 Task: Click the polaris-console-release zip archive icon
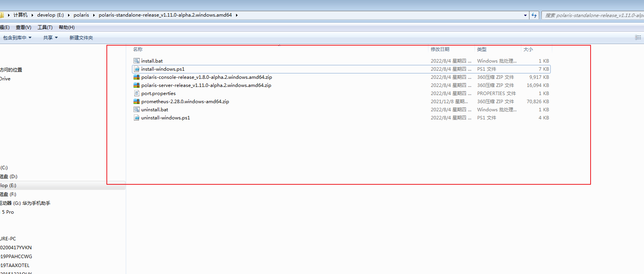pyautogui.click(x=136, y=77)
